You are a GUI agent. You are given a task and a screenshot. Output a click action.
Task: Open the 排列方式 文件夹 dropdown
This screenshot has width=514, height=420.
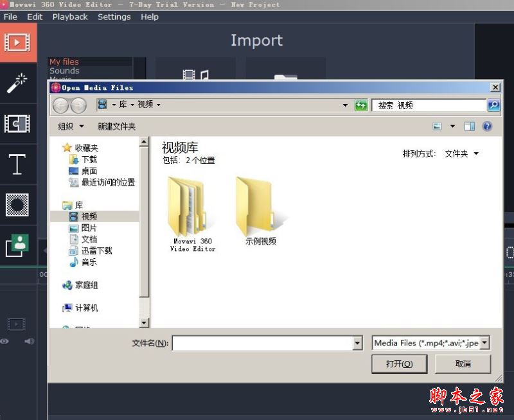point(461,153)
